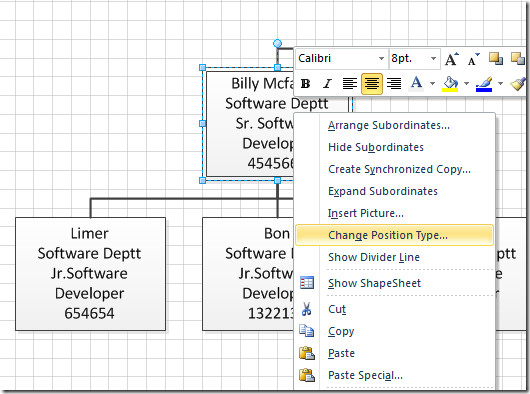Click Billy shape's left-edge middle handle

(202, 124)
